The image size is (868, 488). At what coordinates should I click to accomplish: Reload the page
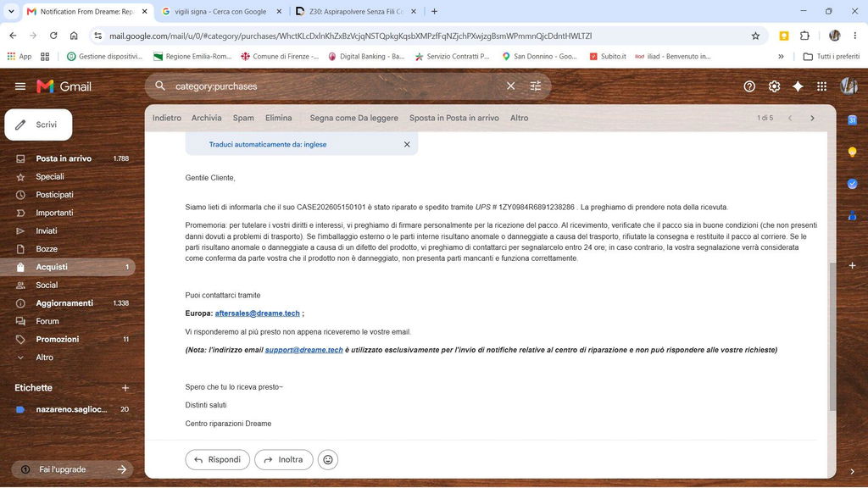click(53, 36)
